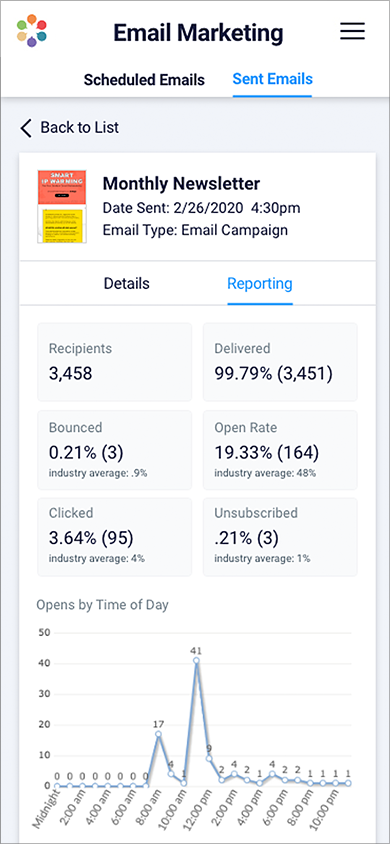The image size is (390, 844).
Task: Select the Reporting tab
Action: pos(260,283)
